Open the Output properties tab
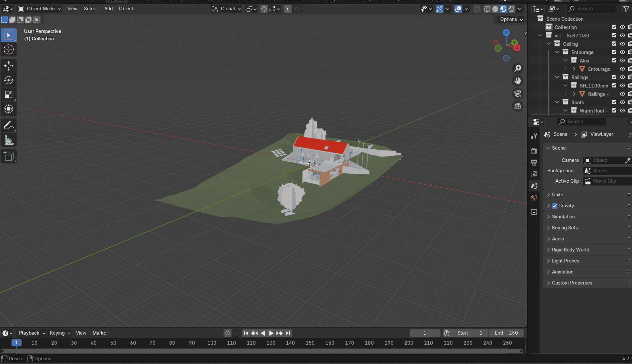 tap(534, 162)
